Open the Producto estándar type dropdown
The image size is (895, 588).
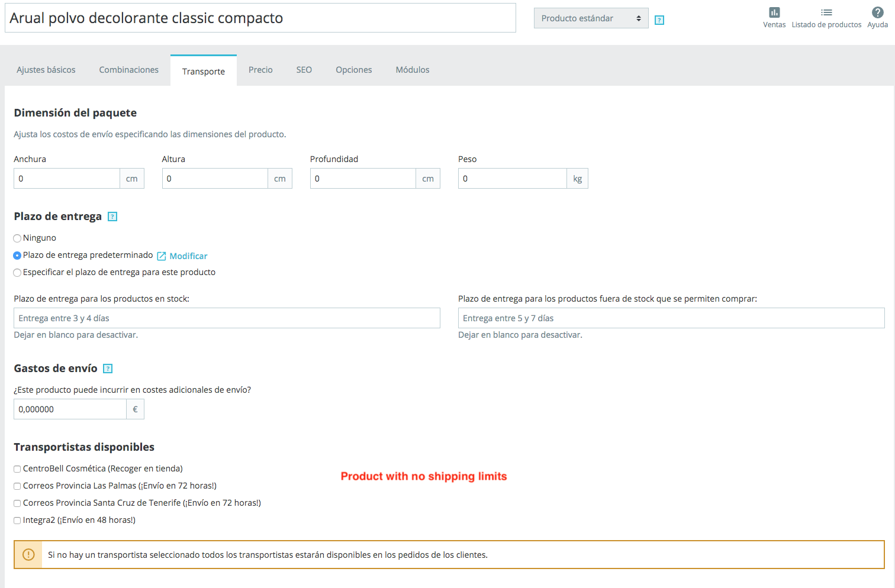(591, 18)
